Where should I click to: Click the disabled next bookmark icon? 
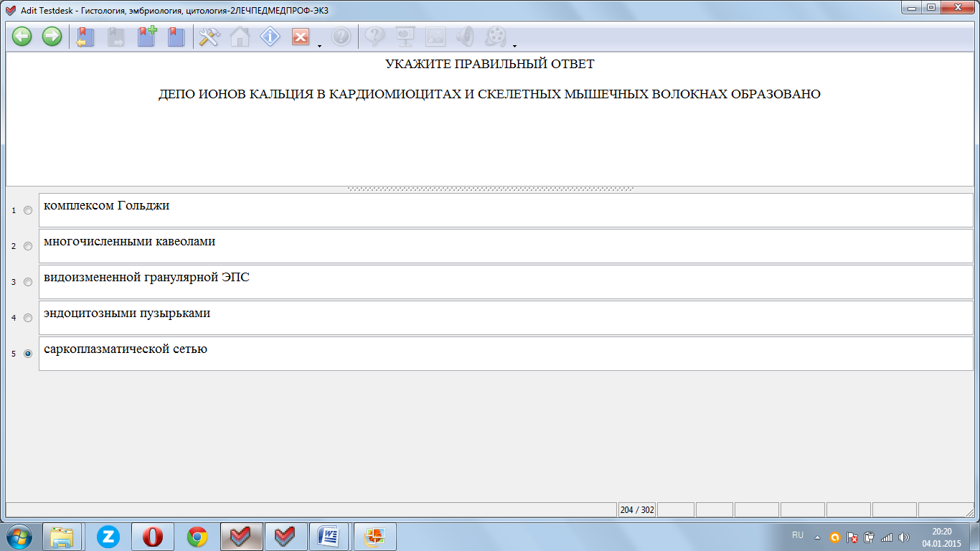(x=116, y=37)
